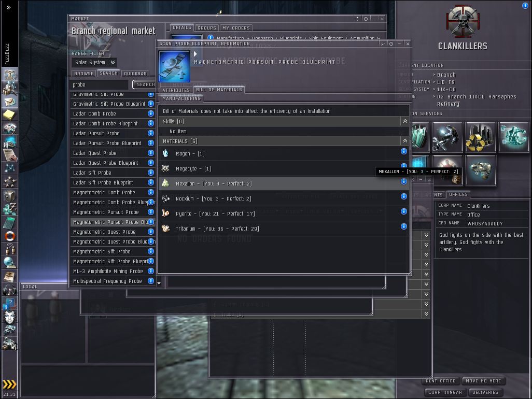
Task: Open the Offices tab in station panel
Action: (458, 194)
